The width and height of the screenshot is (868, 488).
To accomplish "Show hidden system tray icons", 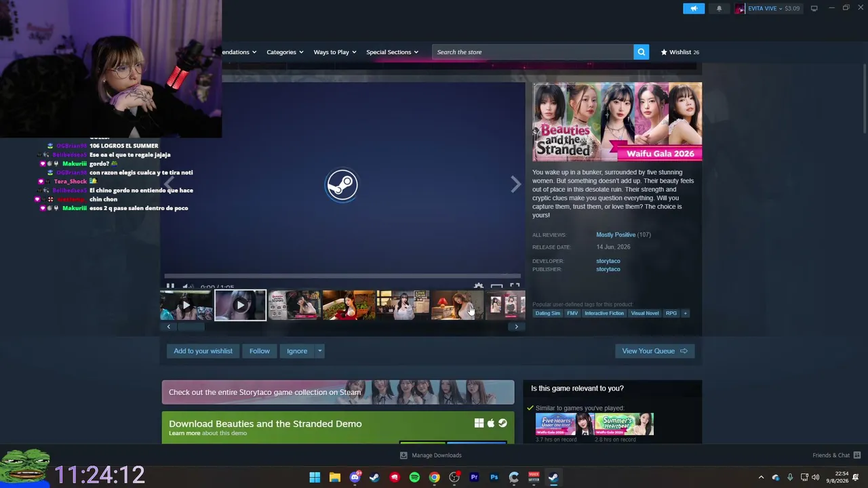I will point(761,477).
